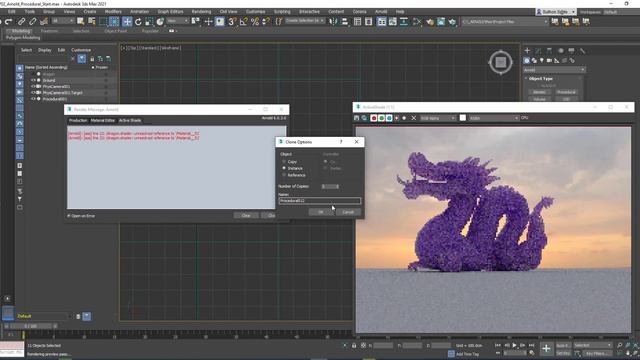Confirm Clone Options with OK
The image size is (640, 360).
coord(321,212)
